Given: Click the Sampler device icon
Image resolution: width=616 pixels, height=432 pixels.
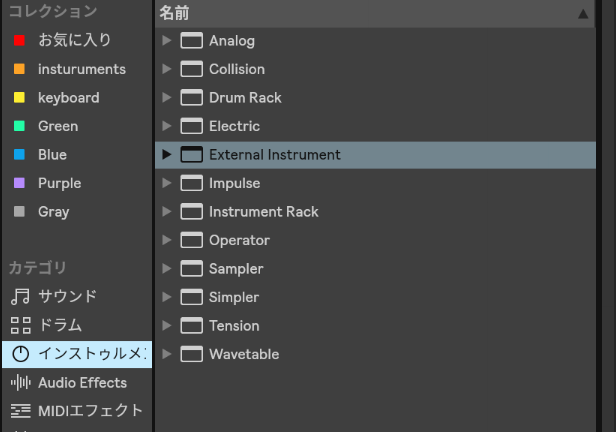Looking at the screenshot, I should (x=191, y=269).
